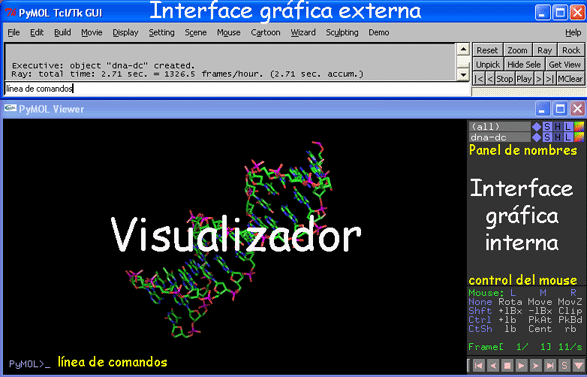Click the external GUI command line field
587x377 pixels.
[x=237, y=89]
